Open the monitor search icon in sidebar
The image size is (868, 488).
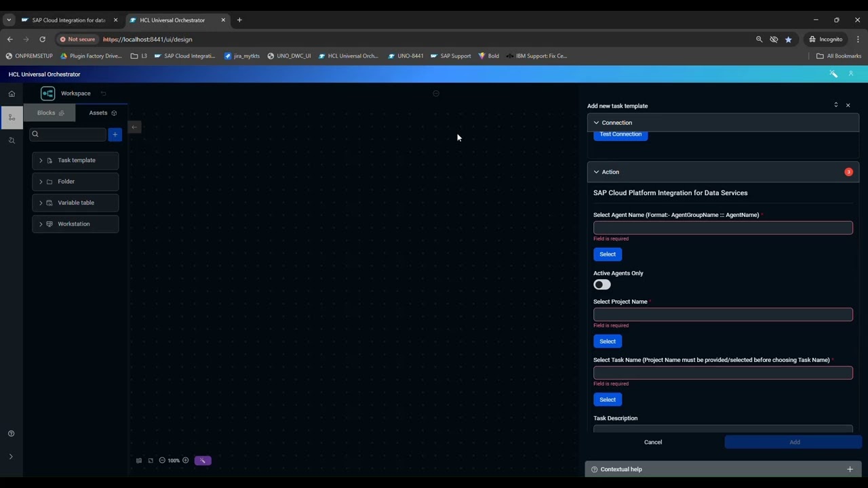(x=12, y=140)
